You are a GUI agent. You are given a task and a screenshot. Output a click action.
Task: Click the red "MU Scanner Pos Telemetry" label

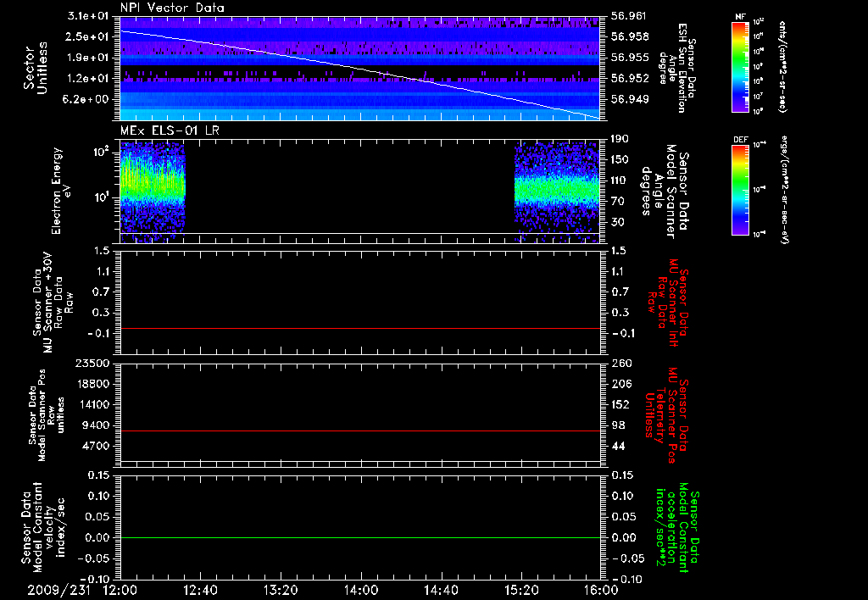(666, 415)
